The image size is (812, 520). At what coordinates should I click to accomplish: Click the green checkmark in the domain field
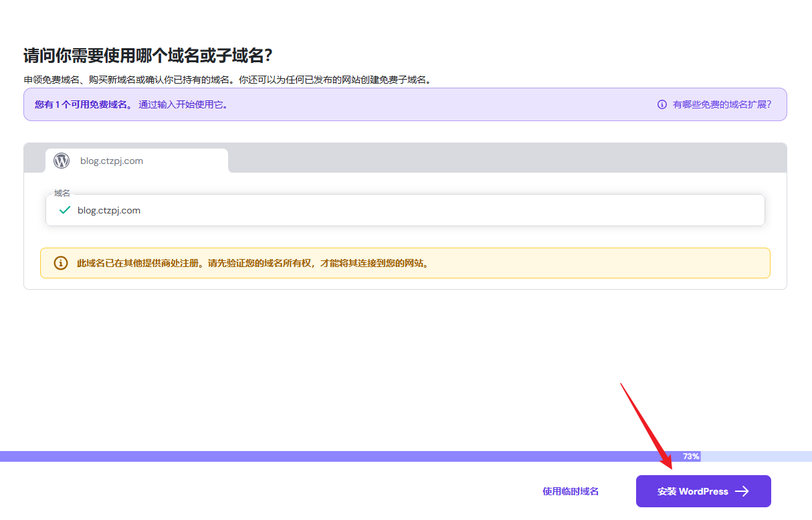[65, 210]
